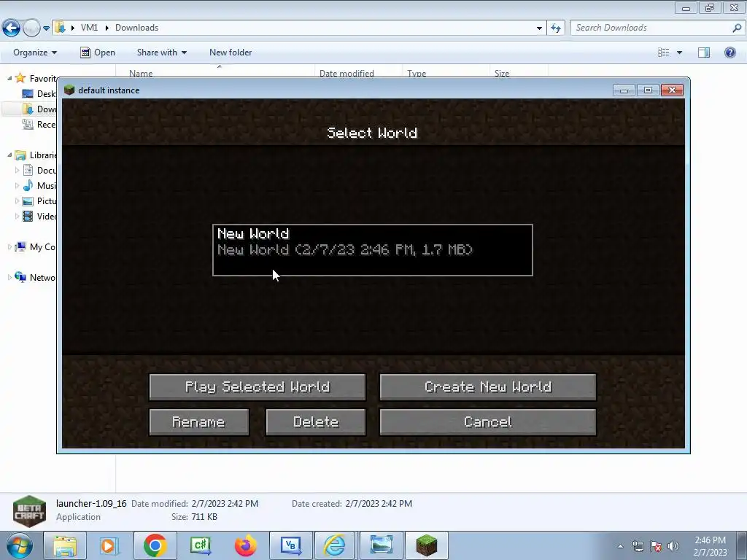Expand the address bar history dropdown
Viewport: 747px width, 560px height.
click(539, 28)
